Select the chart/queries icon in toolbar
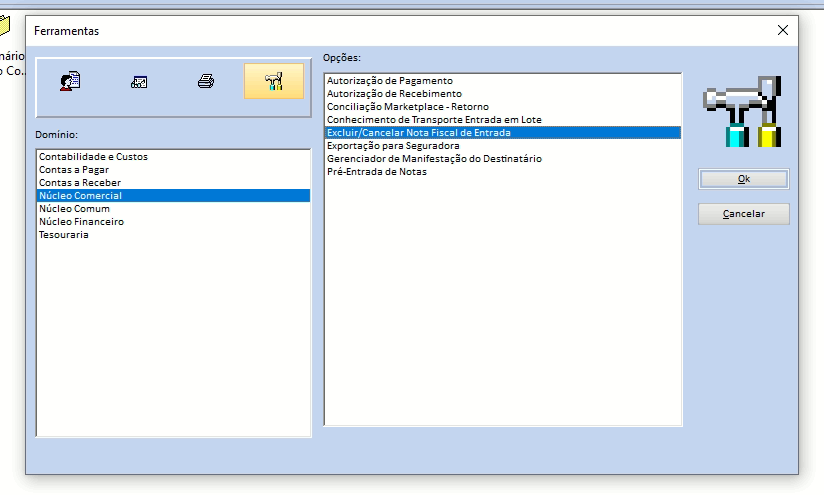824x495 pixels. pos(139,82)
